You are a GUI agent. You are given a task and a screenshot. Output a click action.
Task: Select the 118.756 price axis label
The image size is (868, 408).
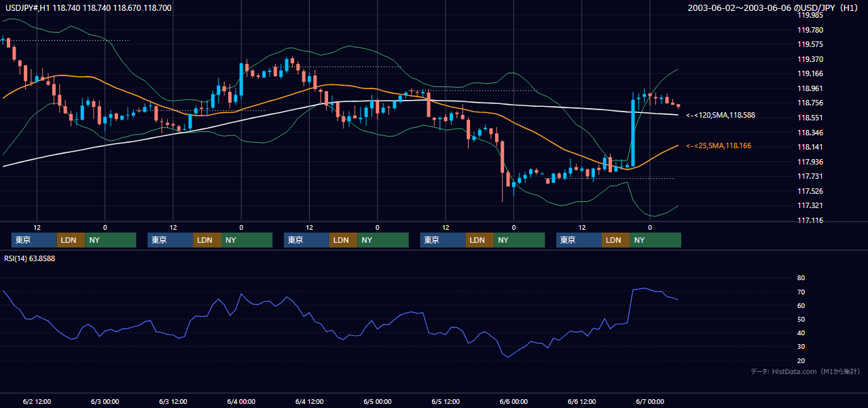pos(810,103)
